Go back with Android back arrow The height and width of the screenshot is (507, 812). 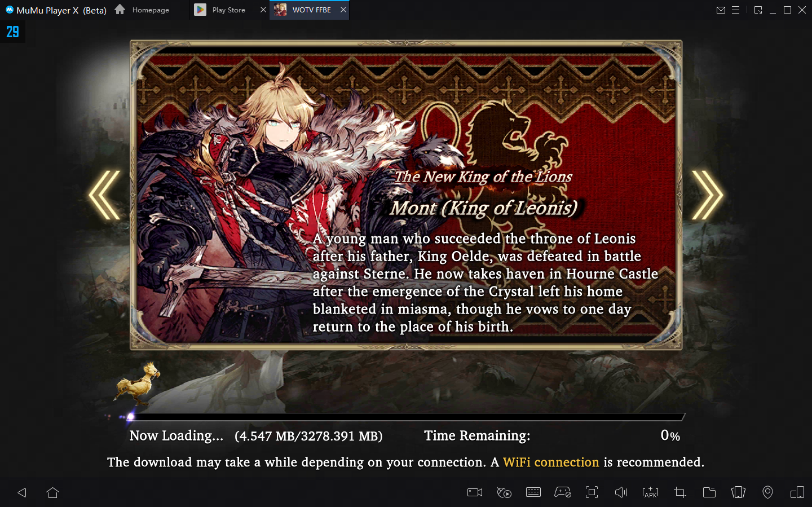point(22,492)
